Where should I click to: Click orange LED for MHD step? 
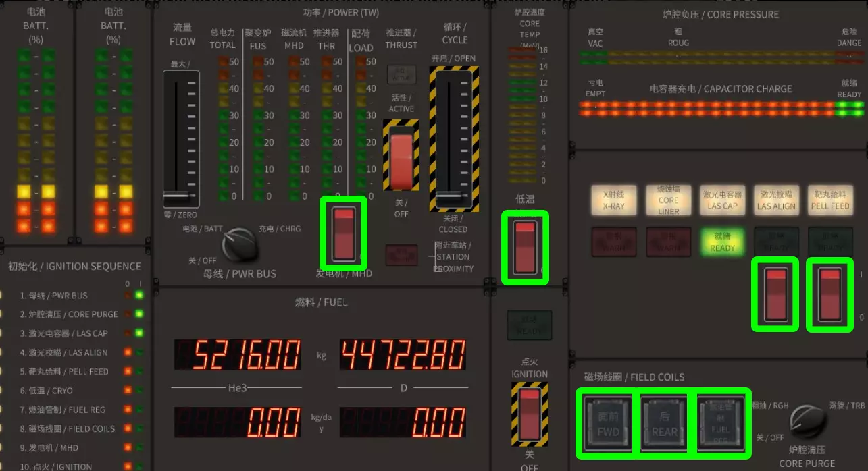tap(127, 447)
